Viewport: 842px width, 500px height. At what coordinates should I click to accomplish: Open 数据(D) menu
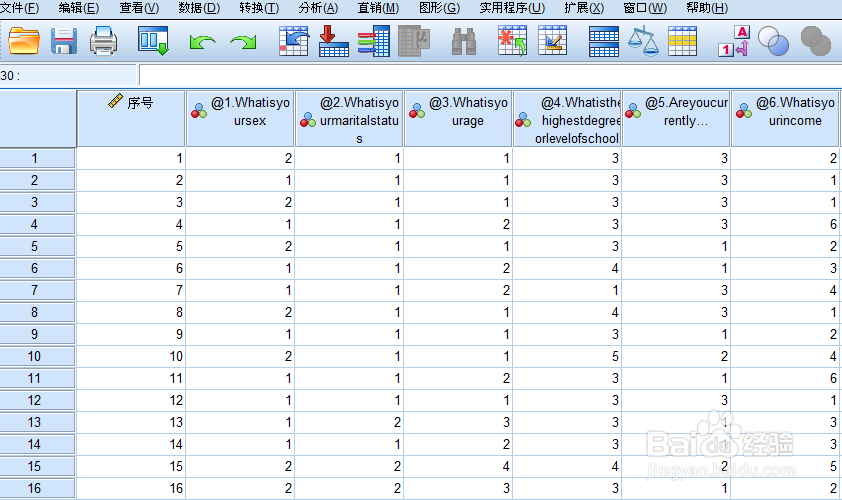click(199, 8)
